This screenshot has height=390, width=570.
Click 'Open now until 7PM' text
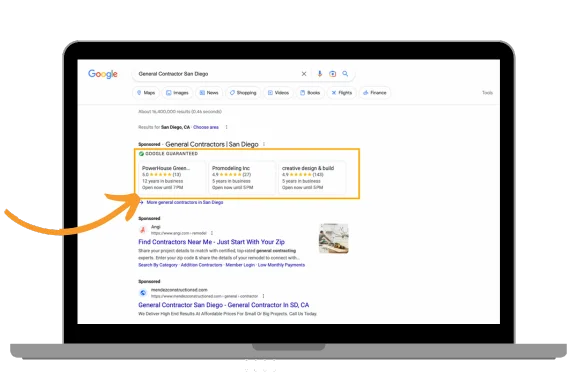[162, 188]
